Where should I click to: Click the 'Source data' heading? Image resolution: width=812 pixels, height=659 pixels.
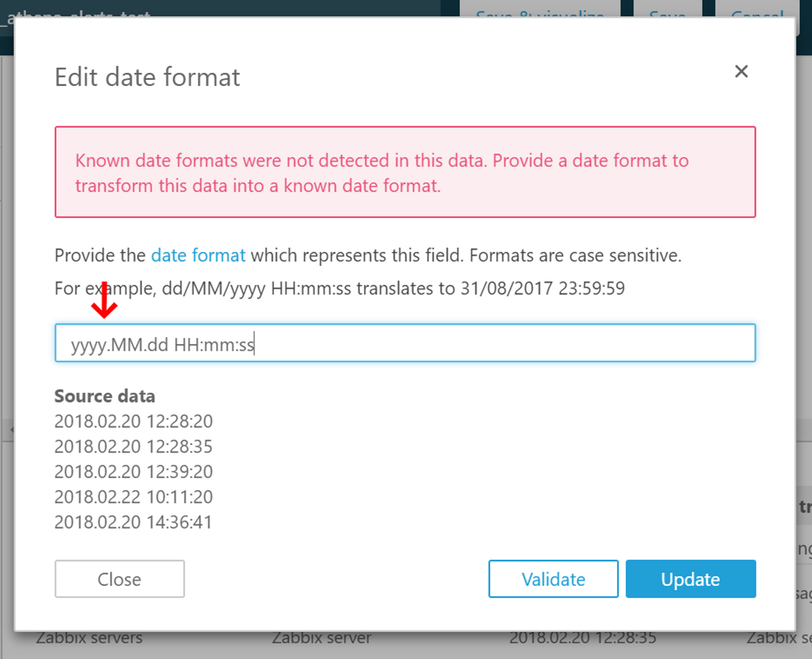pyautogui.click(x=105, y=396)
